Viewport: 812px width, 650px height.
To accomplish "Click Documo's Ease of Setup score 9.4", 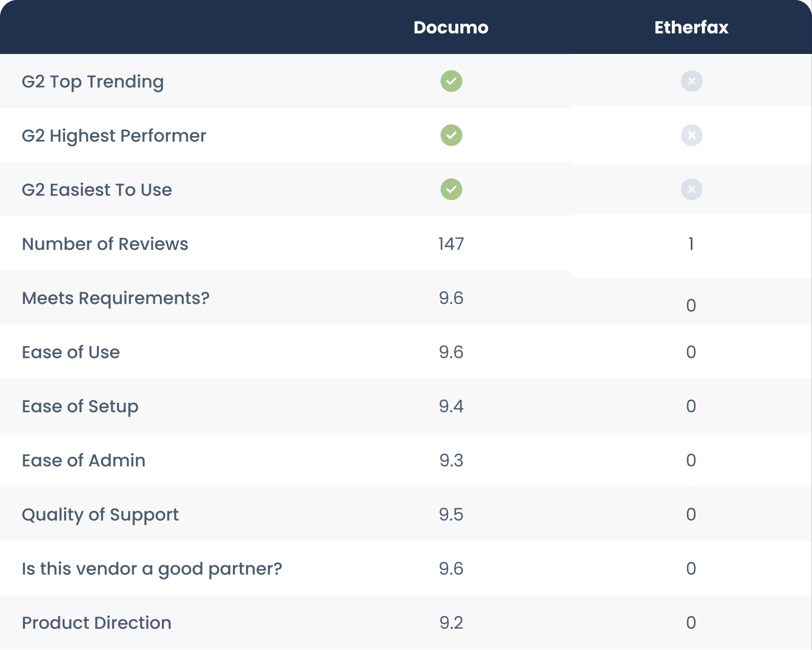I will pos(451,406).
